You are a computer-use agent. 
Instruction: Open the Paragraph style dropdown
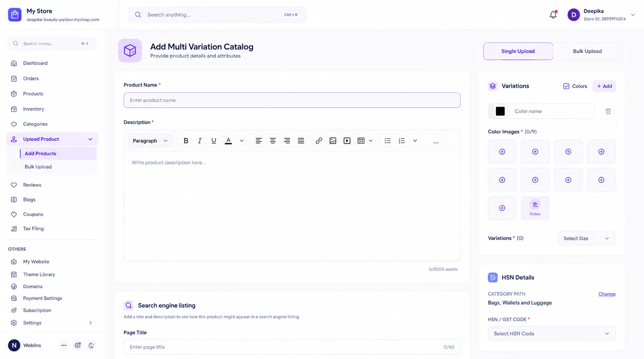coord(150,141)
